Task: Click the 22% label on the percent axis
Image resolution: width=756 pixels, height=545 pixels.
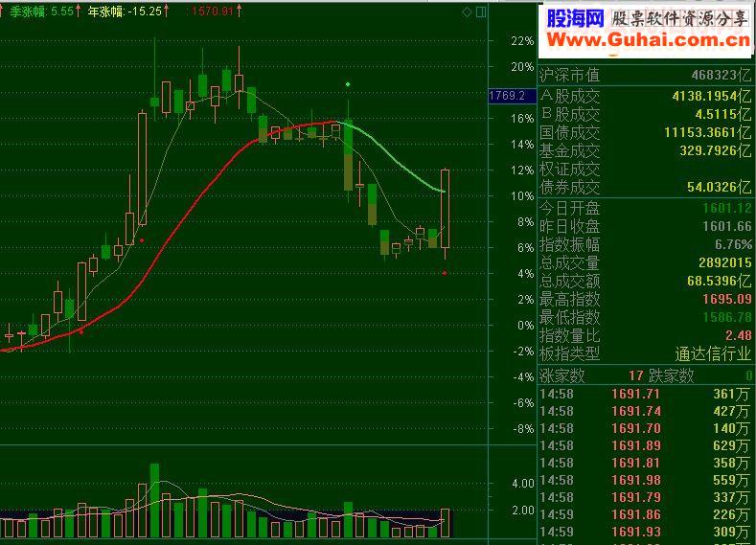Action: coord(522,41)
